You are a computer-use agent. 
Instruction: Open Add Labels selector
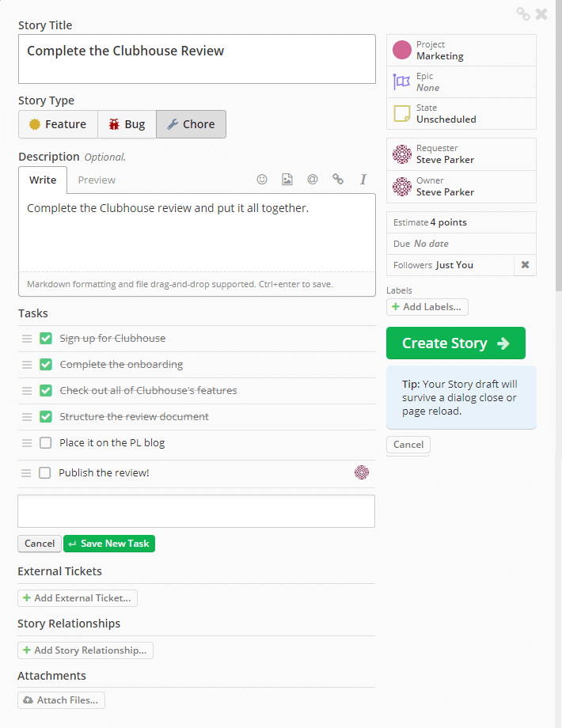coord(427,307)
